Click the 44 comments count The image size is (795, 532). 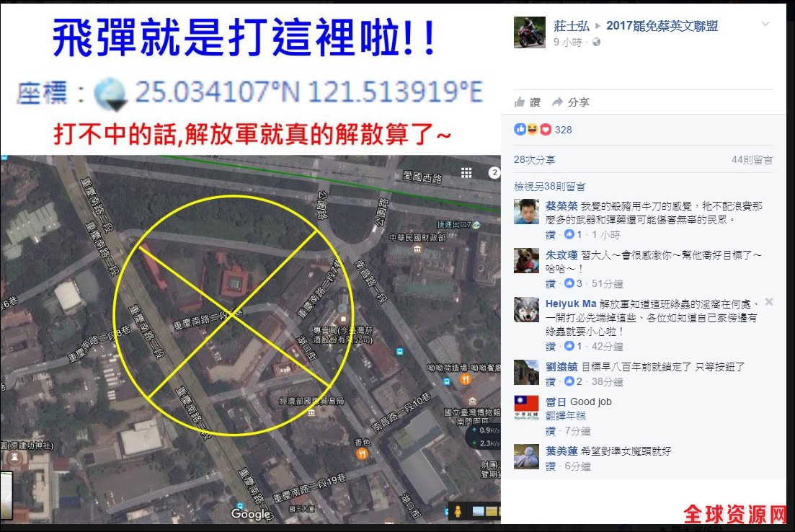coord(752,160)
